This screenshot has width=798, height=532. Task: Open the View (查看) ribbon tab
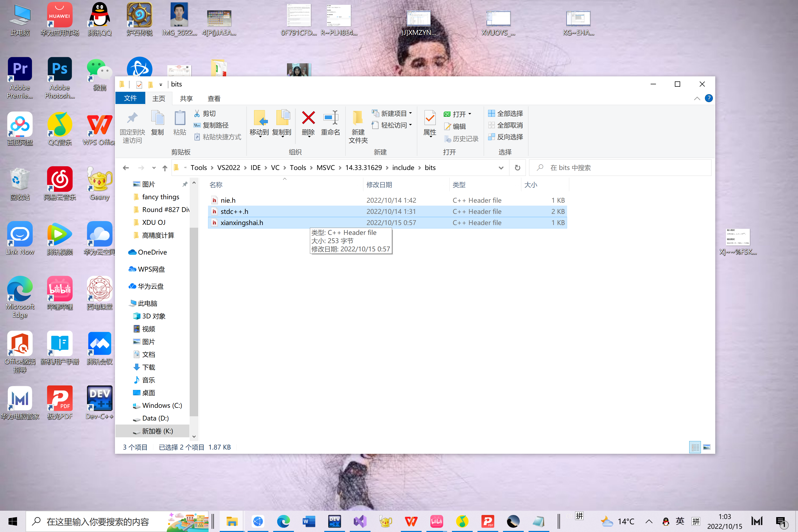(x=214, y=98)
